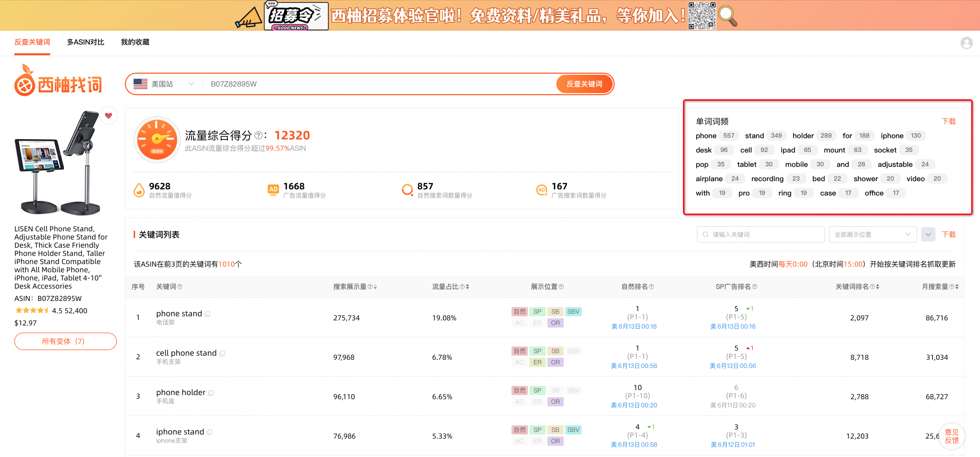Image resolution: width=980 pixels, height=457 pixels.
Task: Click the magnifier icon in the banner
Action: 728,16
